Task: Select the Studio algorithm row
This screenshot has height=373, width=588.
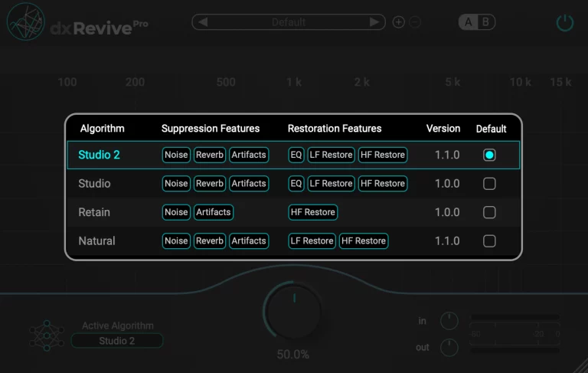Action: pyautogui.click(x=293, y=184)
